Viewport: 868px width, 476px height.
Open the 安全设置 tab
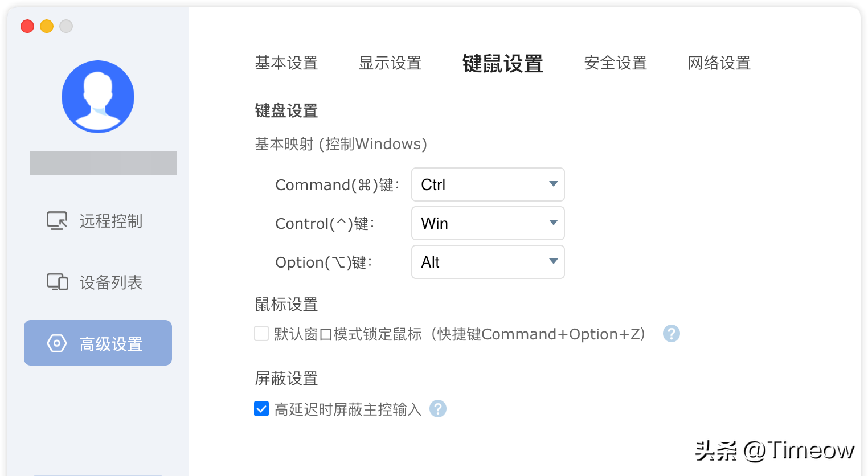(x=616, y=63)
